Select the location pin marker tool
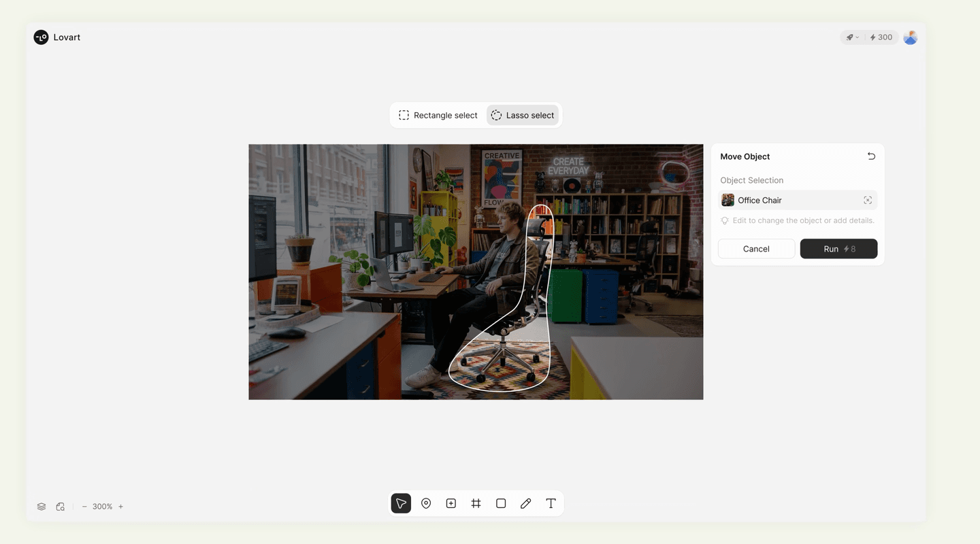The height and width of the screenshot is (544, 980). (426, 503)
